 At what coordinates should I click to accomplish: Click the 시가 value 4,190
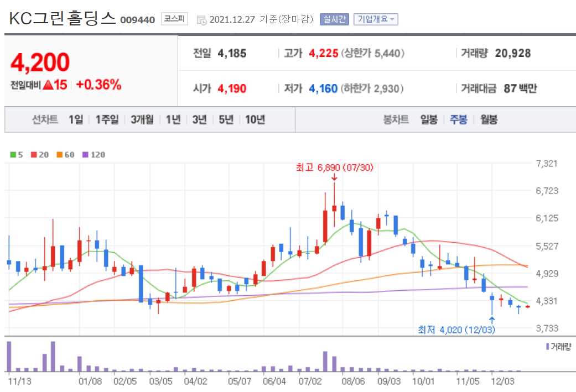[232, 89]
